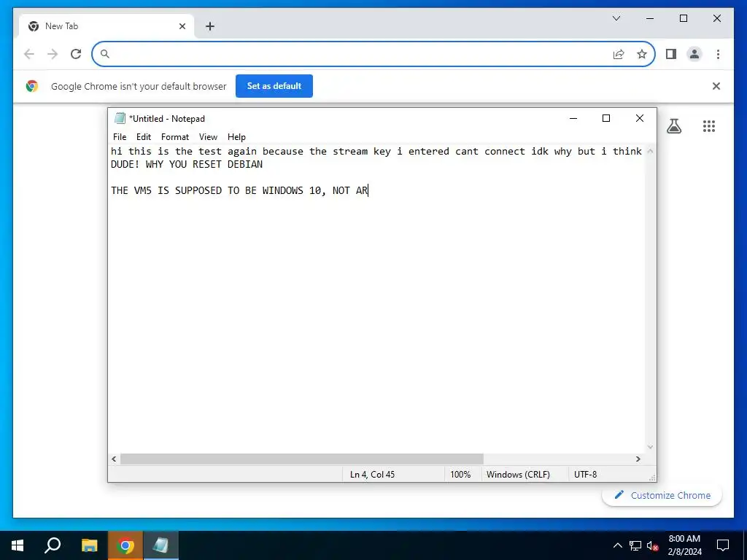Screen dimensions: 747x560
Task: Click Customize Chrome button
Action: [662, 495]
